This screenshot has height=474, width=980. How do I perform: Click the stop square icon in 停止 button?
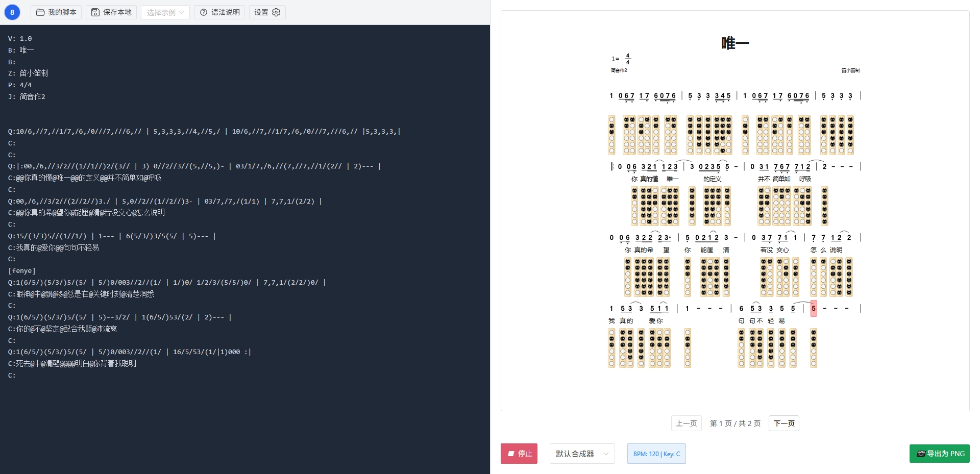(x=511, y=454)
